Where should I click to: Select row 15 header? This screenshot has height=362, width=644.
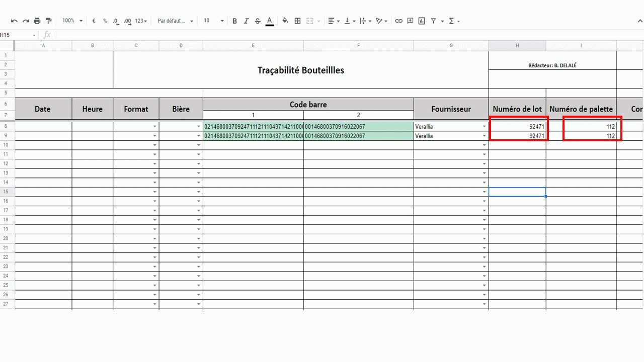pyautogui.click(x=7, y=192)
